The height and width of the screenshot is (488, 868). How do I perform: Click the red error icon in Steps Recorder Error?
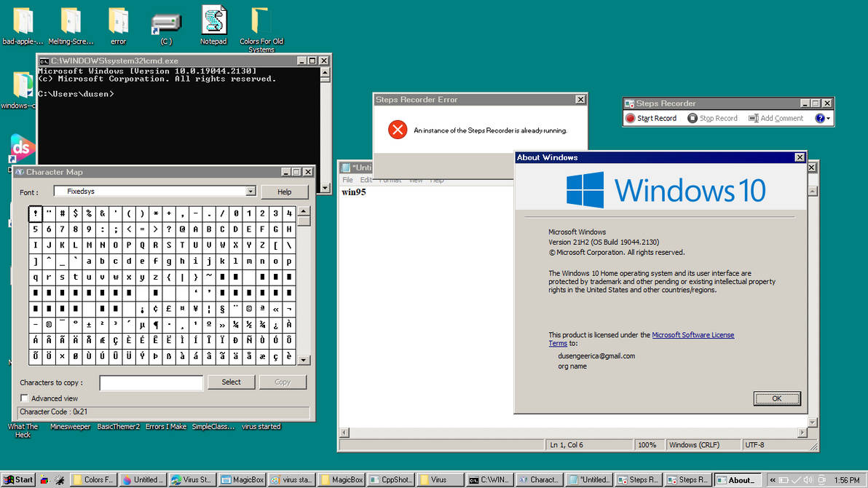[x=398, y=130]
